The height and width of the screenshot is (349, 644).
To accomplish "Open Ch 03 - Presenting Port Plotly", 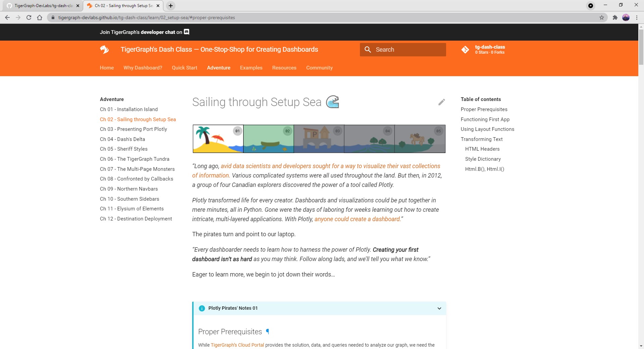I will [133, 129].
